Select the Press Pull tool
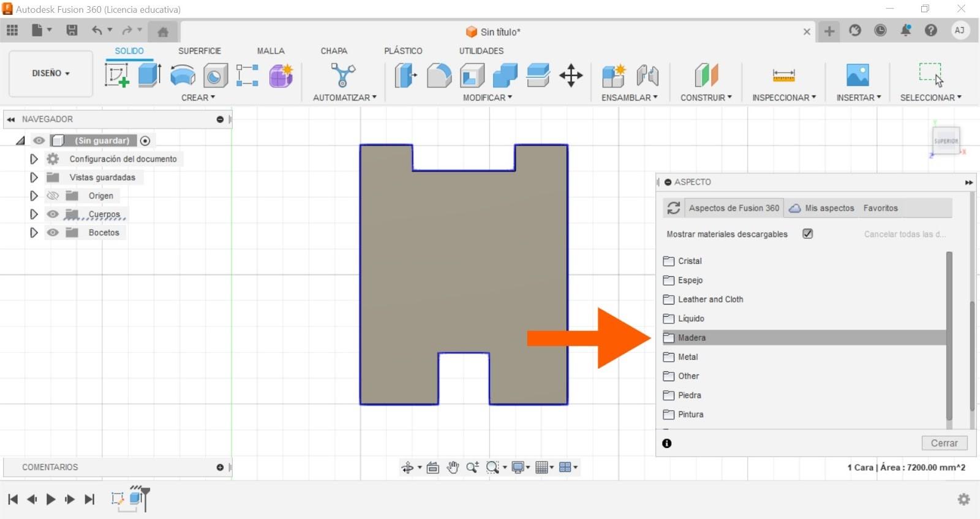 pos(405,75)
